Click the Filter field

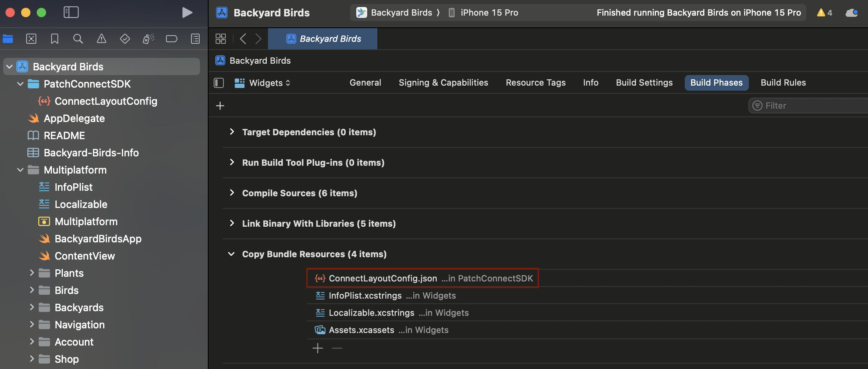coord(808,106)
